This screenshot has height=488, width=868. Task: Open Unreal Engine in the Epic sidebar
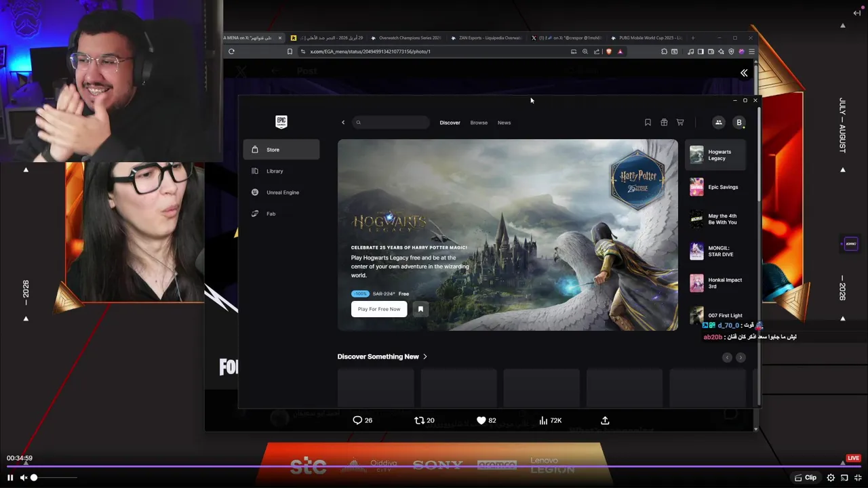click(281, 192)
